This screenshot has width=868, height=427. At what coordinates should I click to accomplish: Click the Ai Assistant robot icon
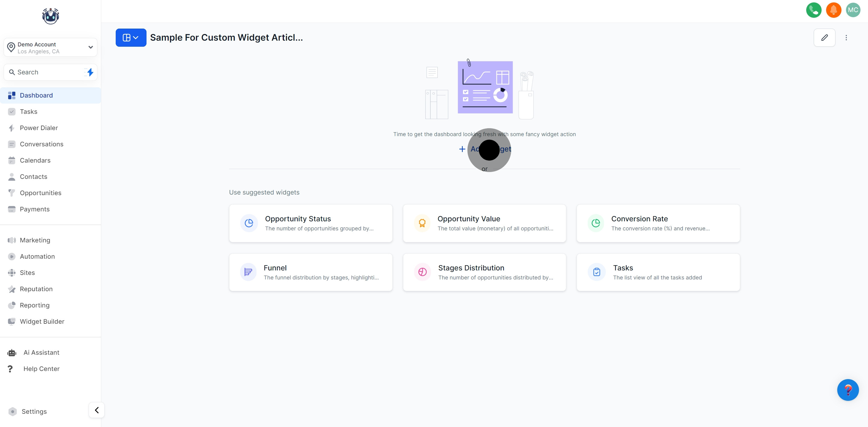tap(12, 353)
